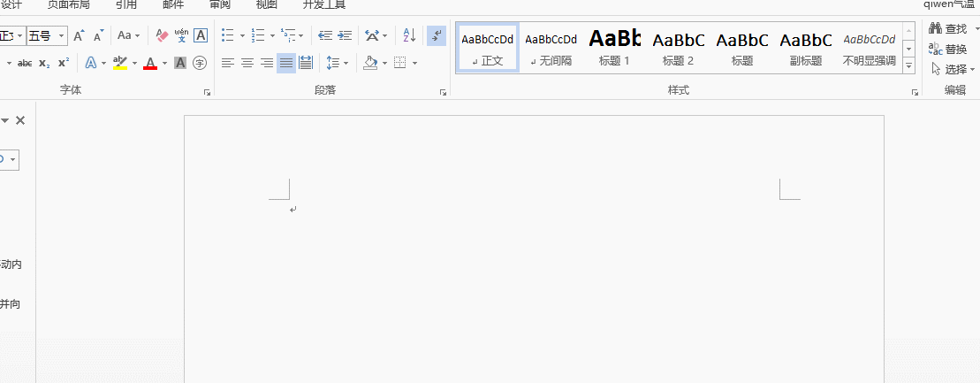Image resolution: width=980 pixels, height=383 pixels.
Task: Apply the 标题 1 style
Action: (615, 48)
